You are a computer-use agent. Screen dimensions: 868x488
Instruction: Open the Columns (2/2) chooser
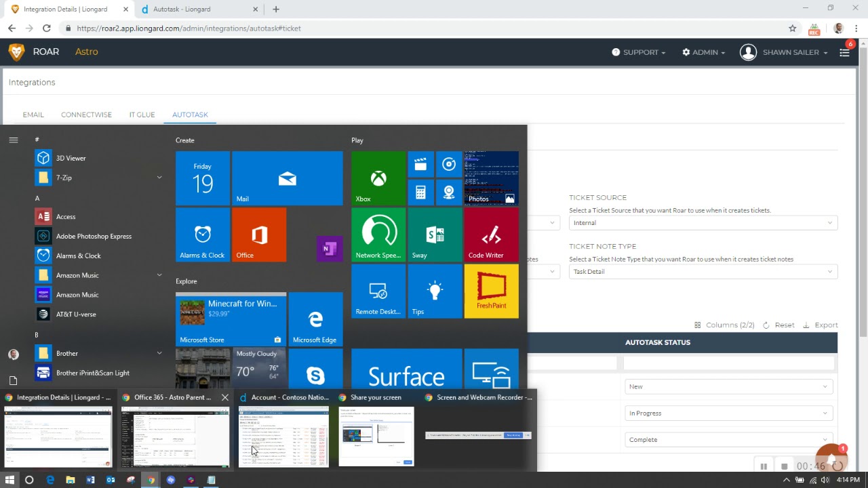[724, 325]
